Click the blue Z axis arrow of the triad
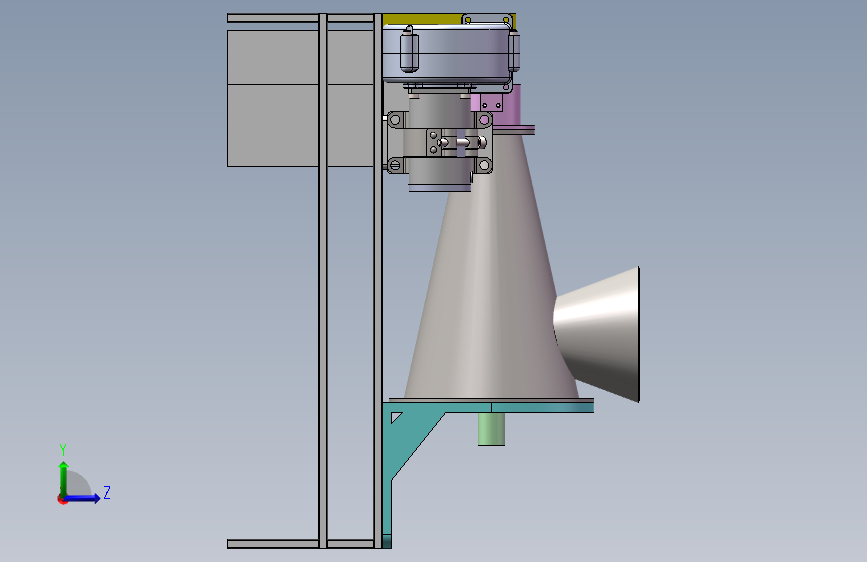Screen dimensions: 867x562 (83, 498)
